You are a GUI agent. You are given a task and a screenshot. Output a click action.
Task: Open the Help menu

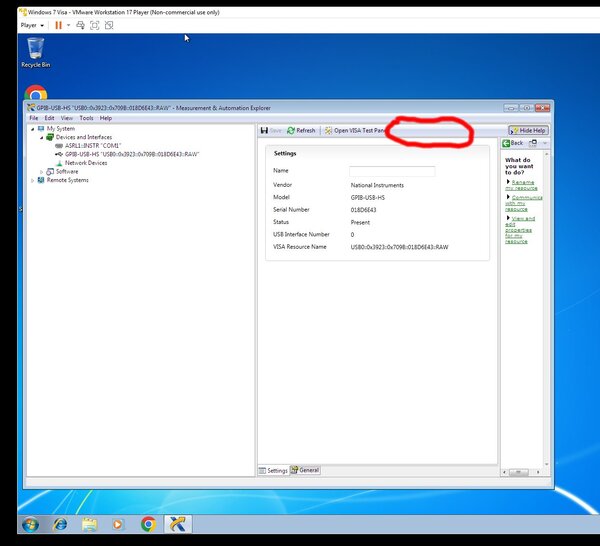(x=106, y=118)
